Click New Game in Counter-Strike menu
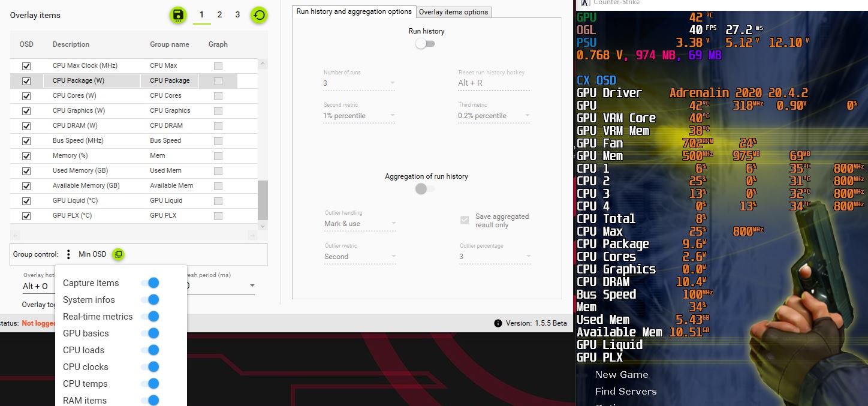The height and width of the screenshot is (406, 868). coord(622,375)
